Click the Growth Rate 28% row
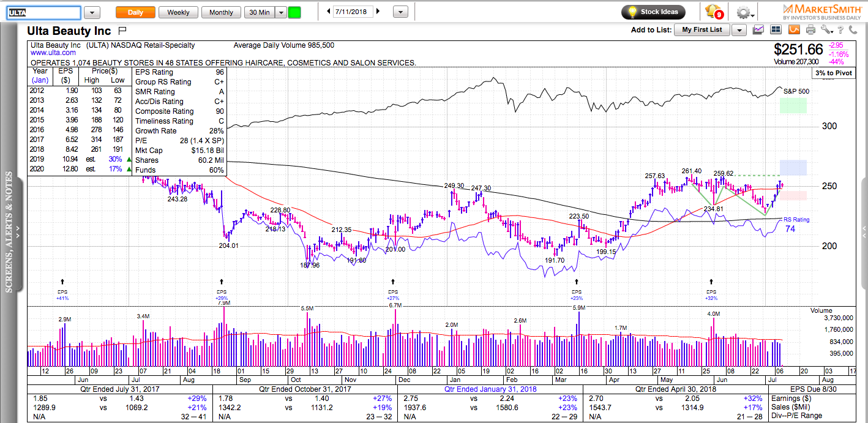Screen dimensions: 868x423 click(179, 131)
